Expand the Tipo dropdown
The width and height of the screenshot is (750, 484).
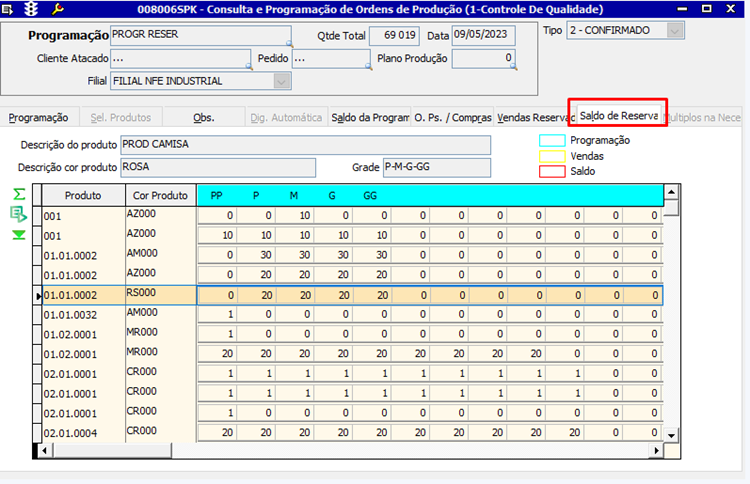pyautogui.click(x=675, y=30)
